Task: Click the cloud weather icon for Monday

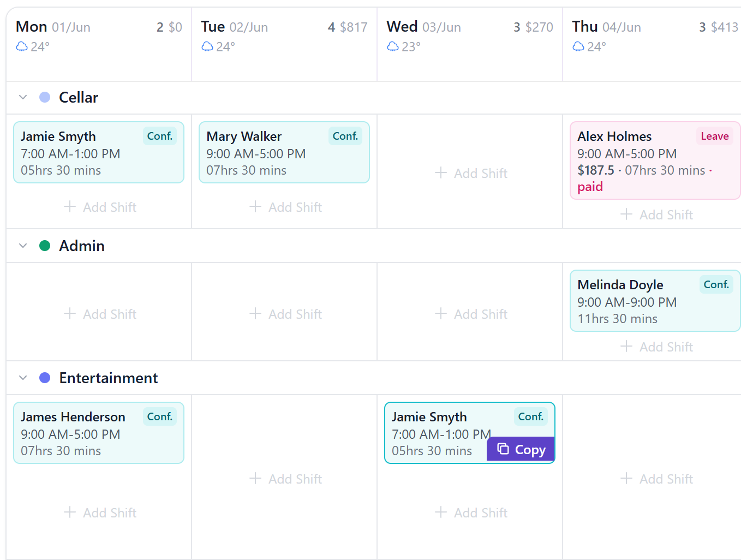Action: tap(22, 46)
